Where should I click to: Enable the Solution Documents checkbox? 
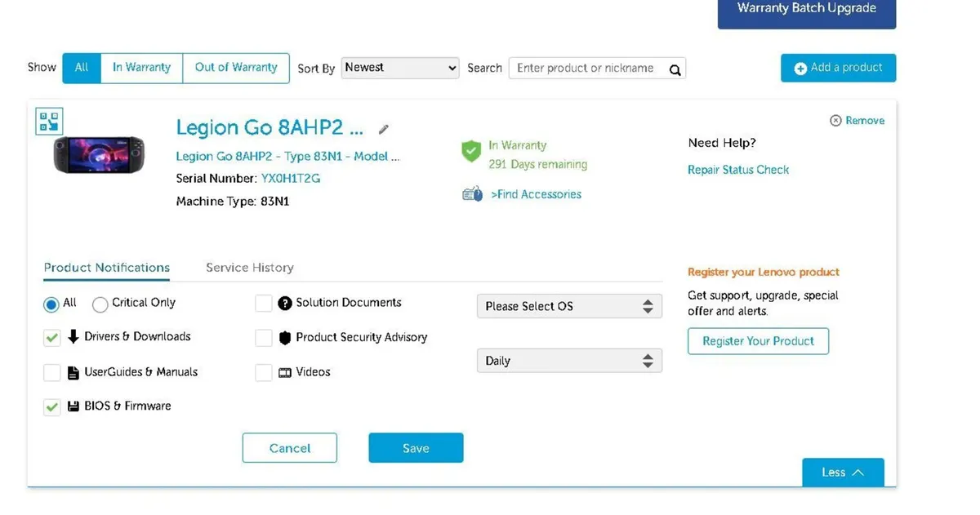tap(264, 304)
